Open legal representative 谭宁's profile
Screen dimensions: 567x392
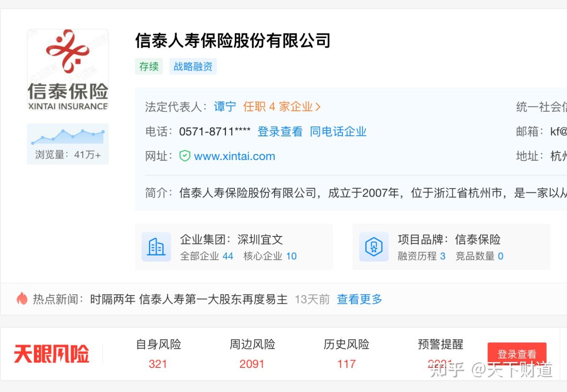click(x=224, y=106)
